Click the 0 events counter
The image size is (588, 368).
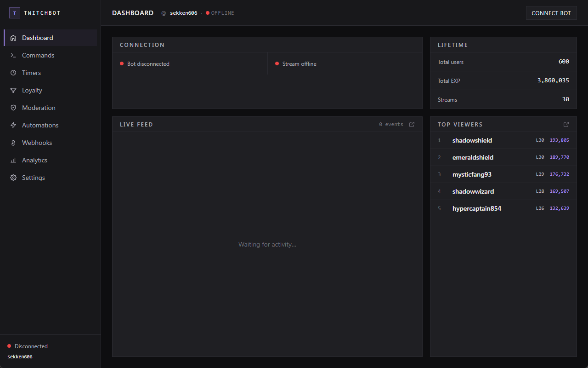click(391, 125)
